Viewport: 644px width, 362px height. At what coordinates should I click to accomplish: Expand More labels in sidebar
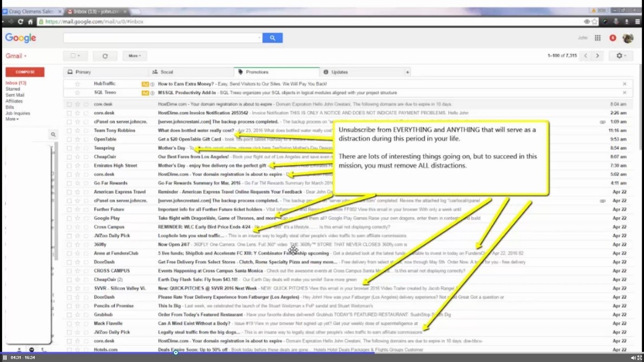(12, 119)
